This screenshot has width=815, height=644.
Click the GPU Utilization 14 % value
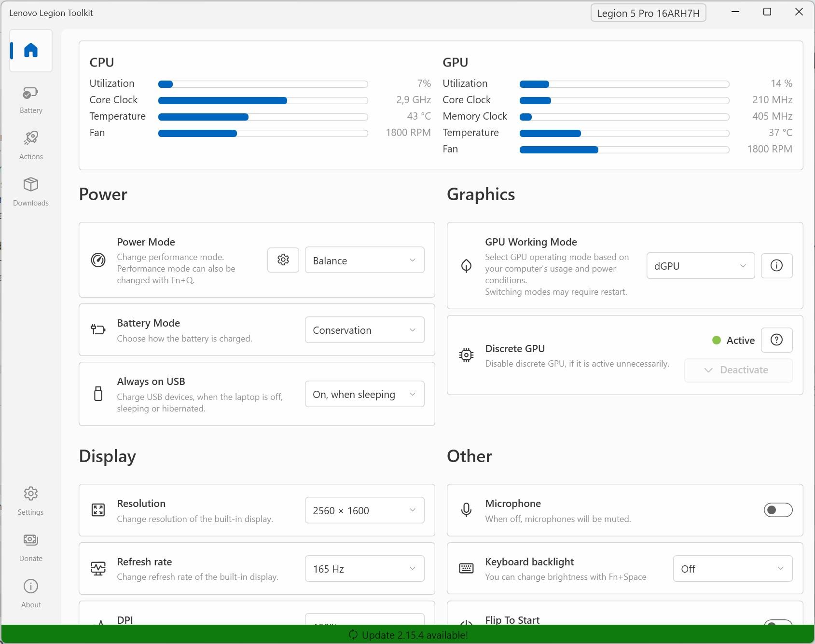click(x=781, y=83)
